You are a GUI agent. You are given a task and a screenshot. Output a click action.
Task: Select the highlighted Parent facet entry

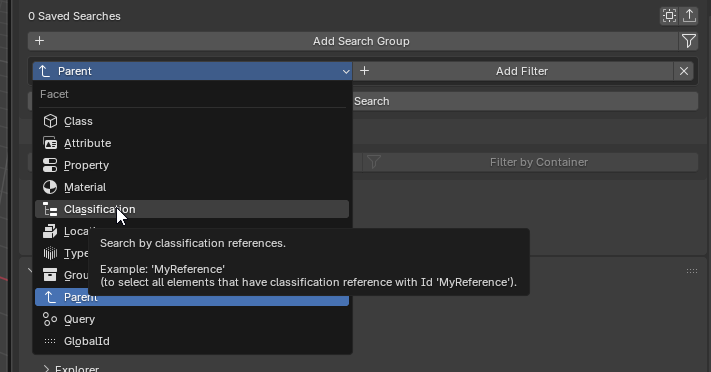(x=192, y=297)
